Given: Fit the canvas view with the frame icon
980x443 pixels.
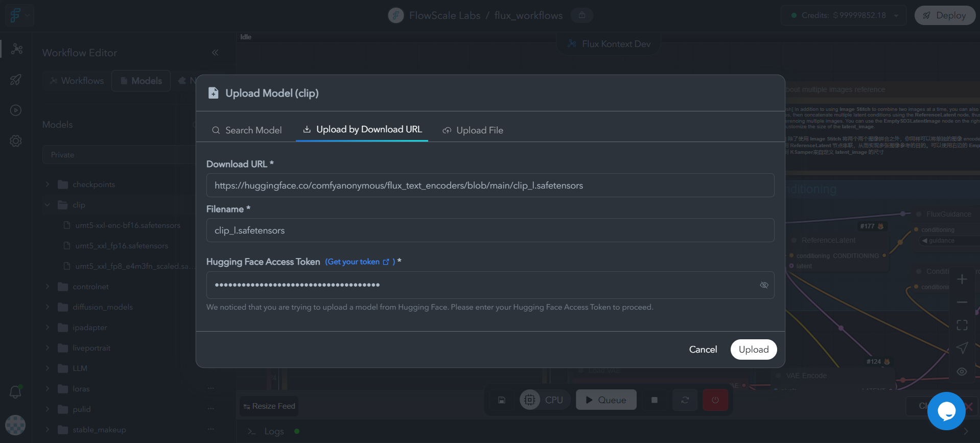Looking at the screenshot, I should [x=962, y=325].
